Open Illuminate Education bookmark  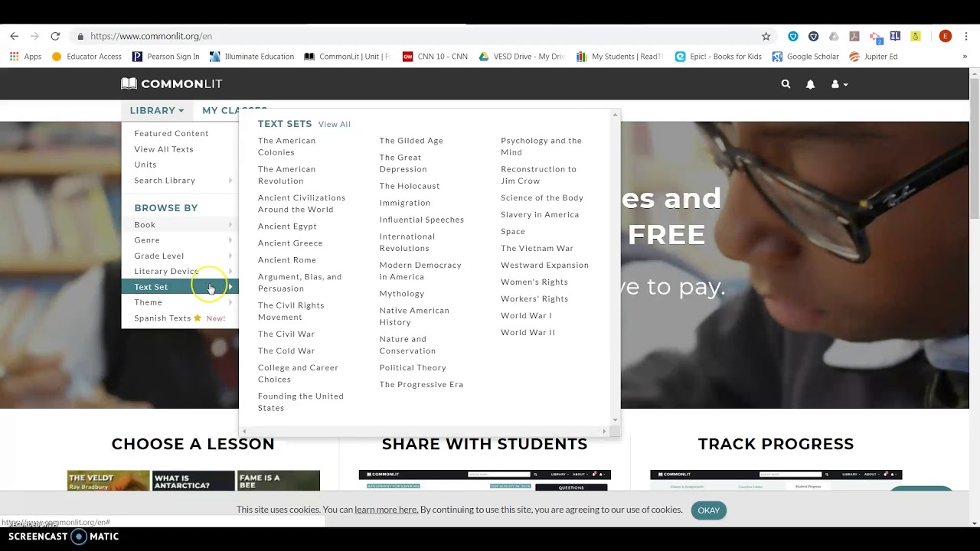252,57
